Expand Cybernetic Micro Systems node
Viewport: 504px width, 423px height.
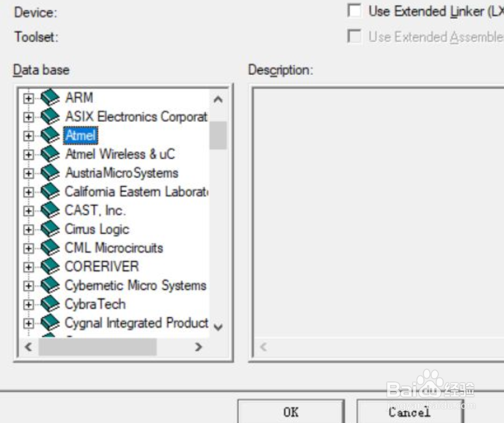[x=29, y=286]
